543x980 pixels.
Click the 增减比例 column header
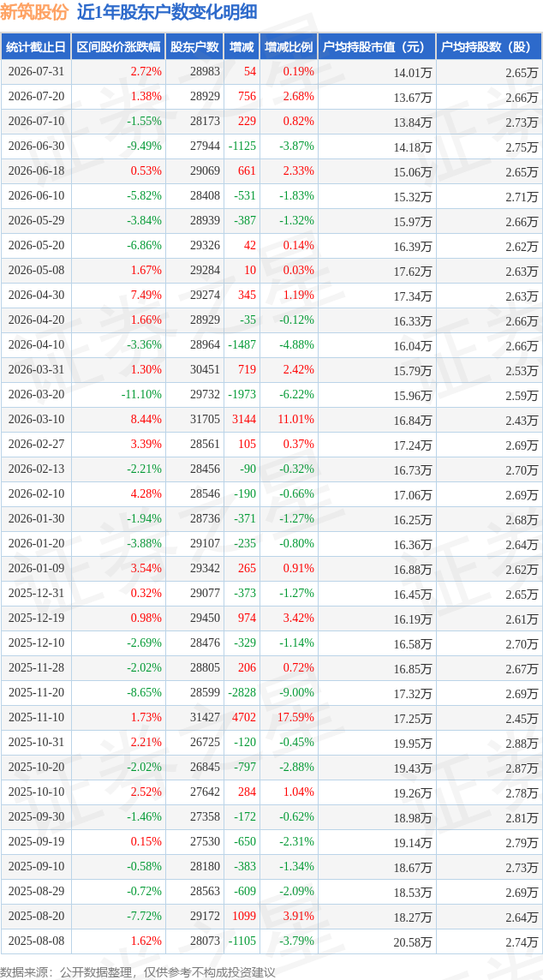pos(289,47)
